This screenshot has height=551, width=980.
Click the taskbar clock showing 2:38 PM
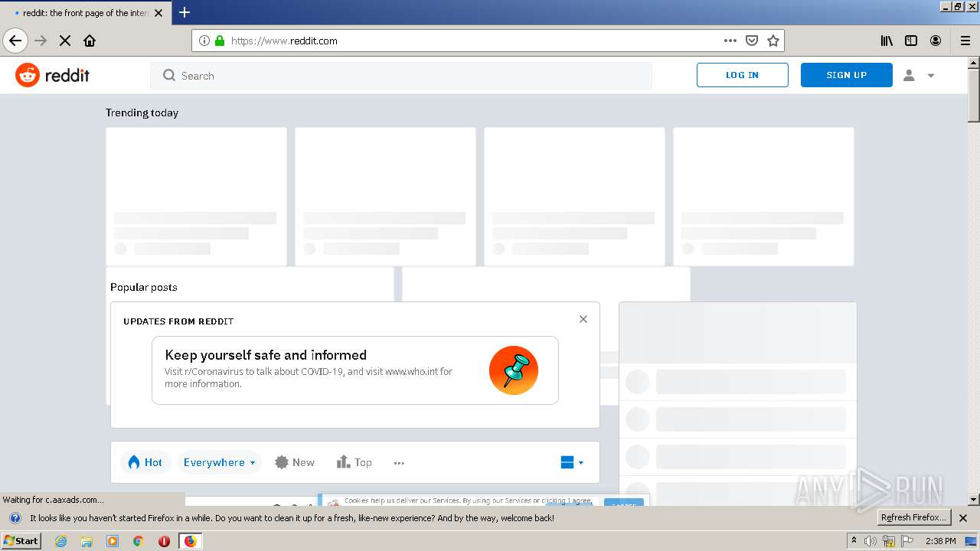pyautogui.click(x=940, y=541)
